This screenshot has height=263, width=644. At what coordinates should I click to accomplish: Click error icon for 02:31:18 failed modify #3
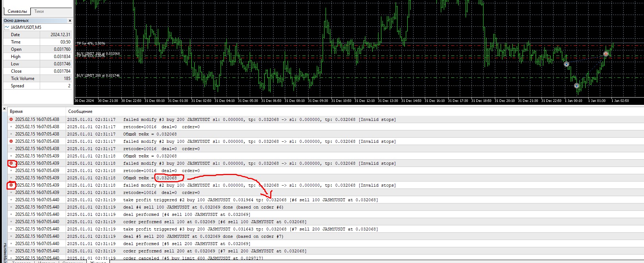click(11, 163)
